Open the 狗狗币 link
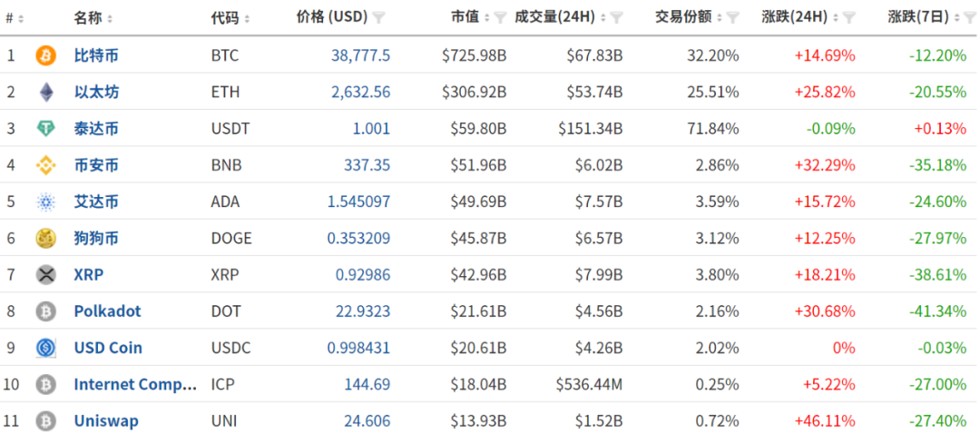This screenshot has height=434, width=980. coord(96,238)
